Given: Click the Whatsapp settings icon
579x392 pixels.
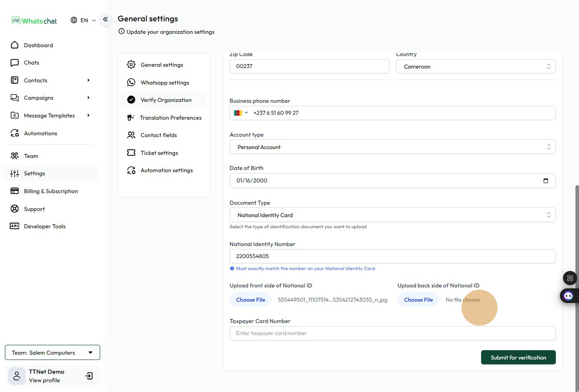Looking at the screenshot, I should 131,82.
